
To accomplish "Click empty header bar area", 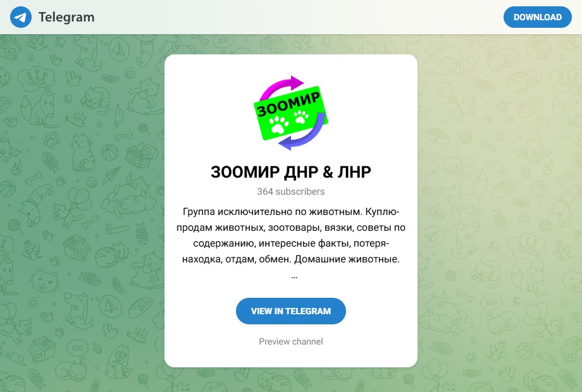I will [297, 17].
